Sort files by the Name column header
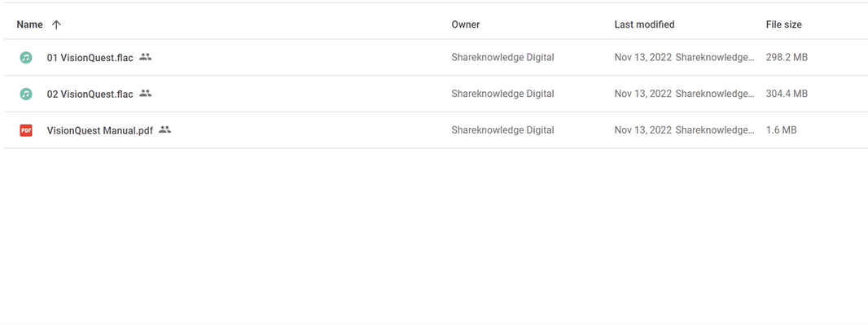 click(29, 24)
